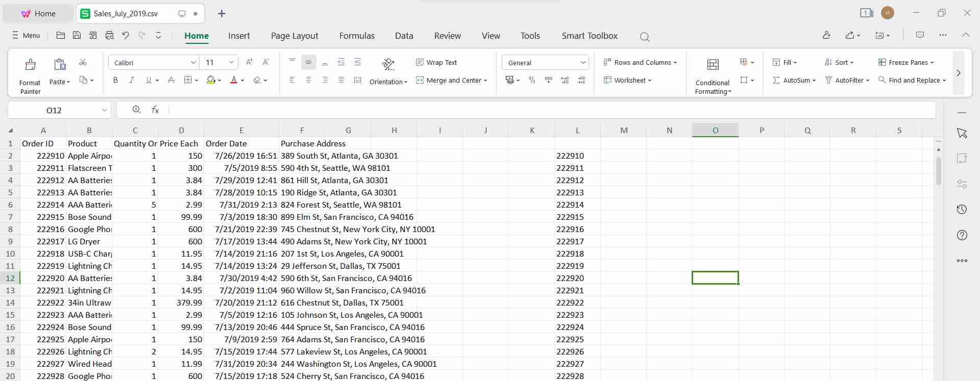Screen dimensions: 980x381
Task: Toggle Top vertical alignment
Action: (x=292, y=62)
